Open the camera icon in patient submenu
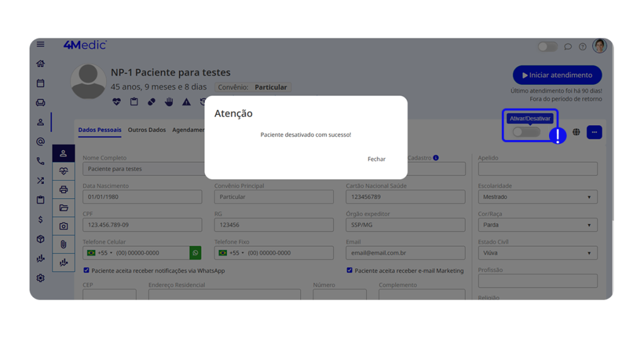 click(x=64, y=226)
